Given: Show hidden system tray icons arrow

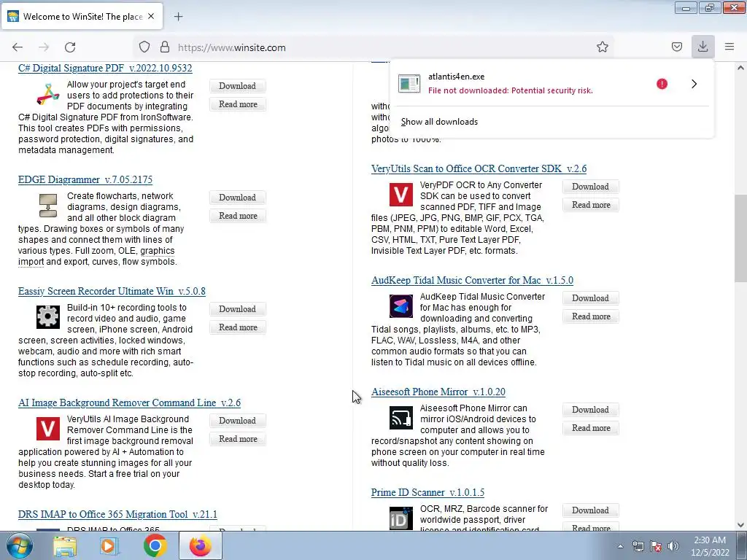Looking at the screenshot, I should click(620, 546).
